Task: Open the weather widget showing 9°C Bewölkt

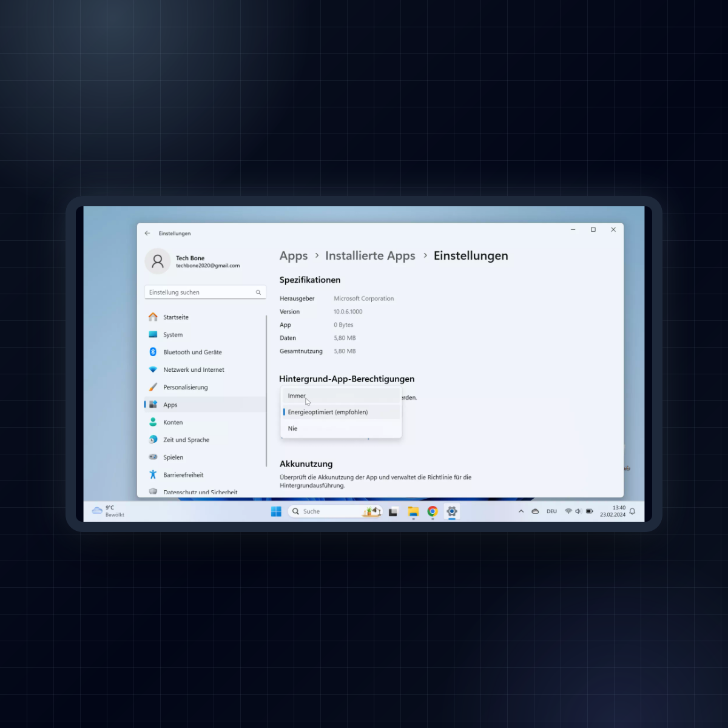Action: pyautogui.click(x=108, y=511)
